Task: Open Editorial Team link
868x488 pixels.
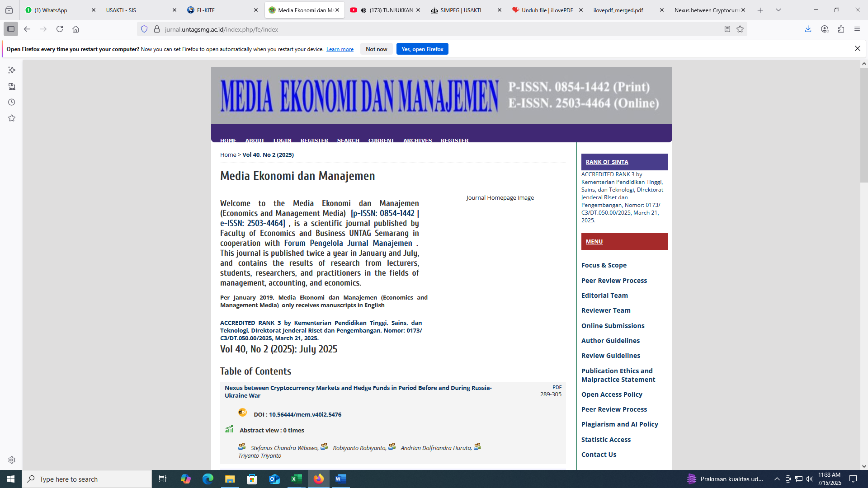Action: [604, 296]
